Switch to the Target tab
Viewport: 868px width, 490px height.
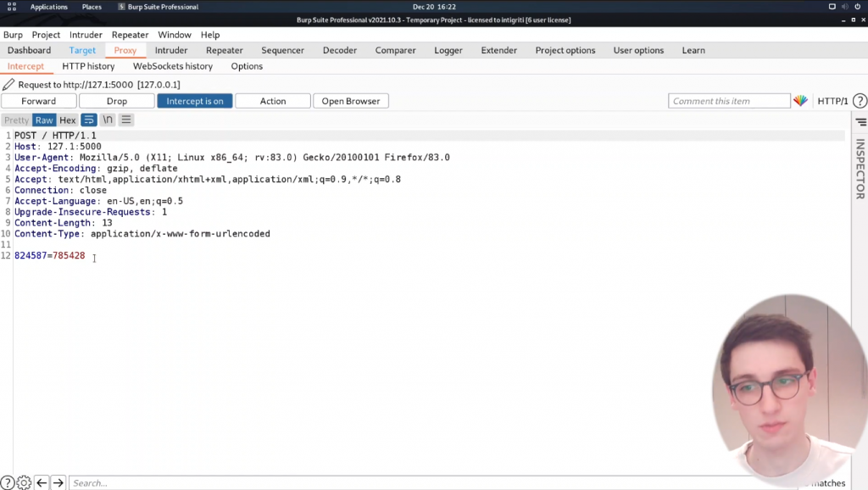(x=82, y=50)
